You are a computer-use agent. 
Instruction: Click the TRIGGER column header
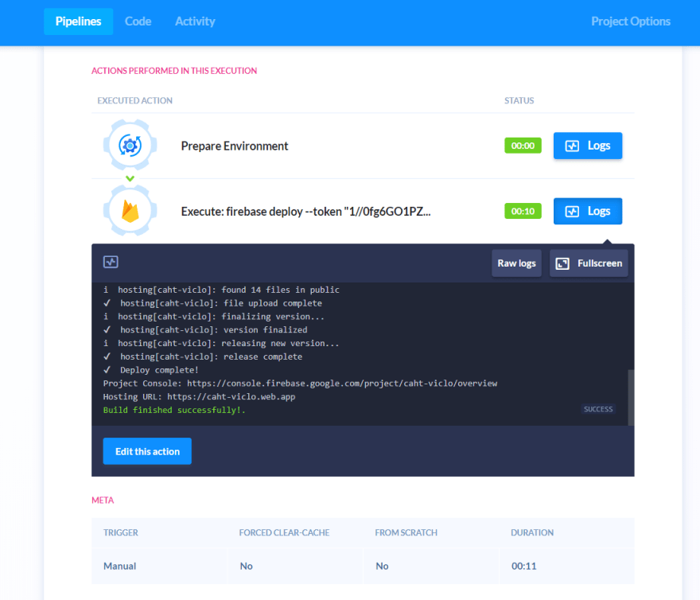(x=121, y=532)
